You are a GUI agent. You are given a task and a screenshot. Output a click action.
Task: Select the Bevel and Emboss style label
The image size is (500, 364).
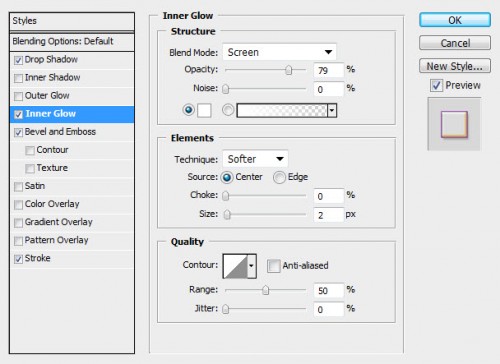click(x=60, y=132)
